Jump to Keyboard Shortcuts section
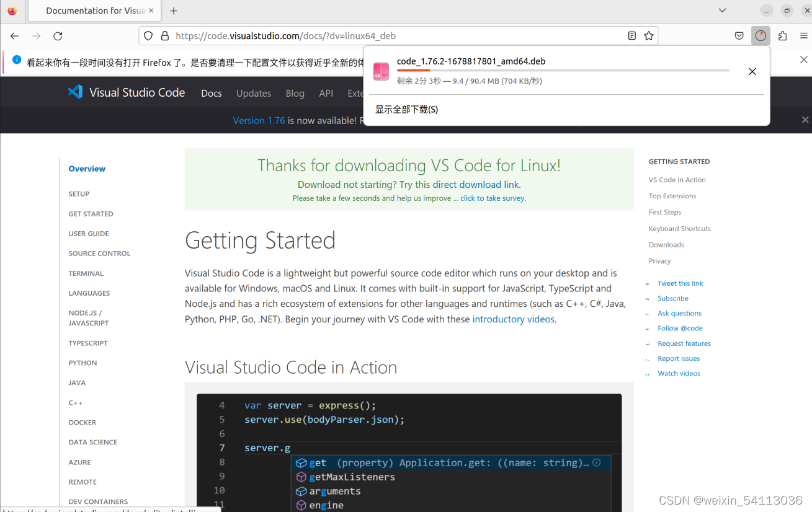Viewport: 812px width, 512px height. click(680, 229)
